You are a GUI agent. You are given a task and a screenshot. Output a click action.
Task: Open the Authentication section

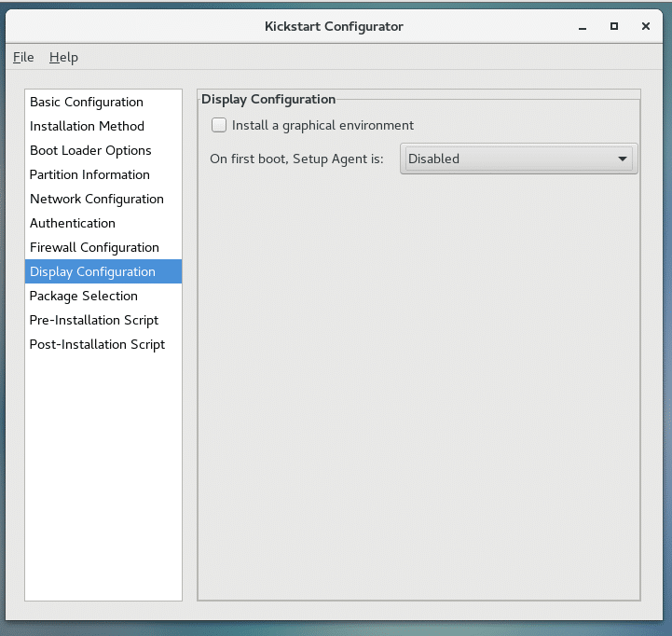coord(73,223)
